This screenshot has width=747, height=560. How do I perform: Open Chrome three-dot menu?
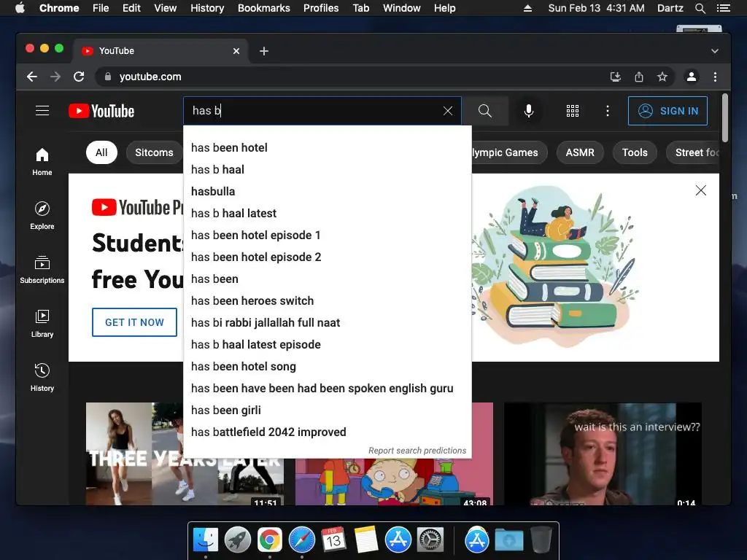point(715,77)
